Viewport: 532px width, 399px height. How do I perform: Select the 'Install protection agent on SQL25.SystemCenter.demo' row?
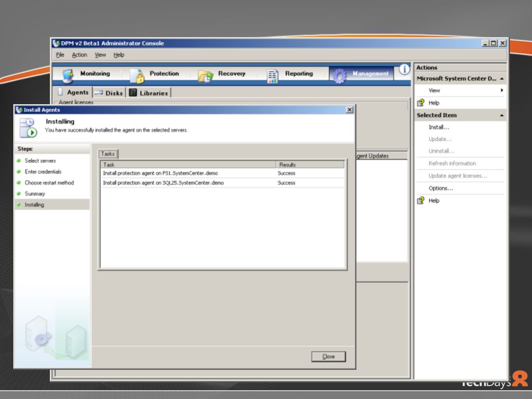pos(223,183)
